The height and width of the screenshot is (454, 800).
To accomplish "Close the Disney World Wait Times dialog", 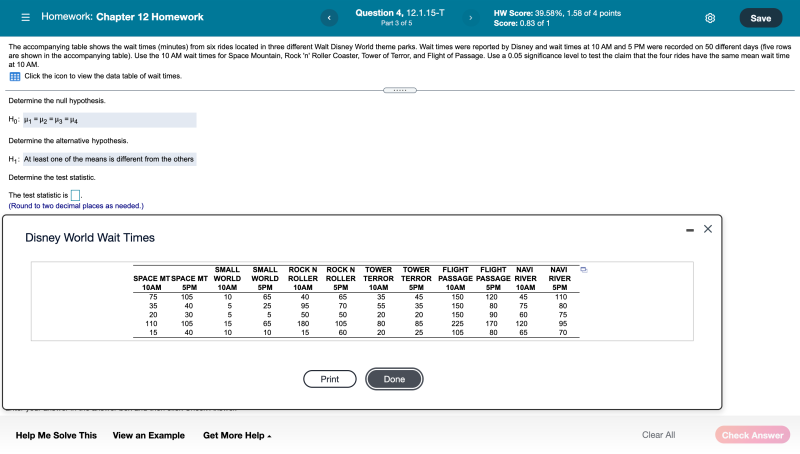I will coord(708,229).
